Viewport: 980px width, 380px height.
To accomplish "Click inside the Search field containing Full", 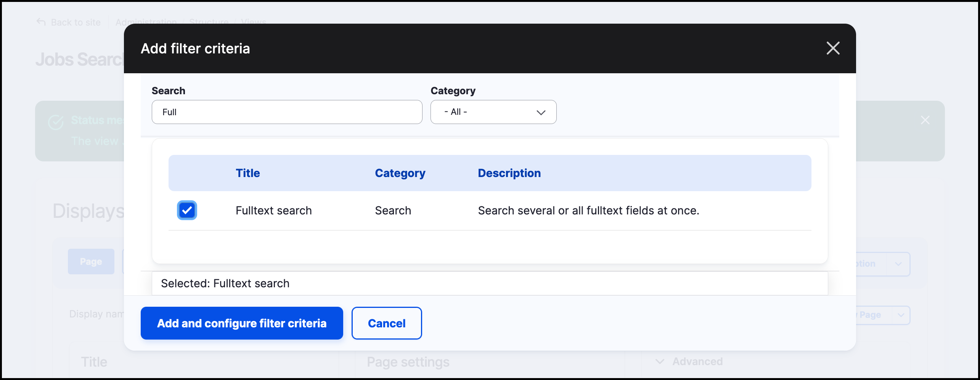I will [286, 112].
